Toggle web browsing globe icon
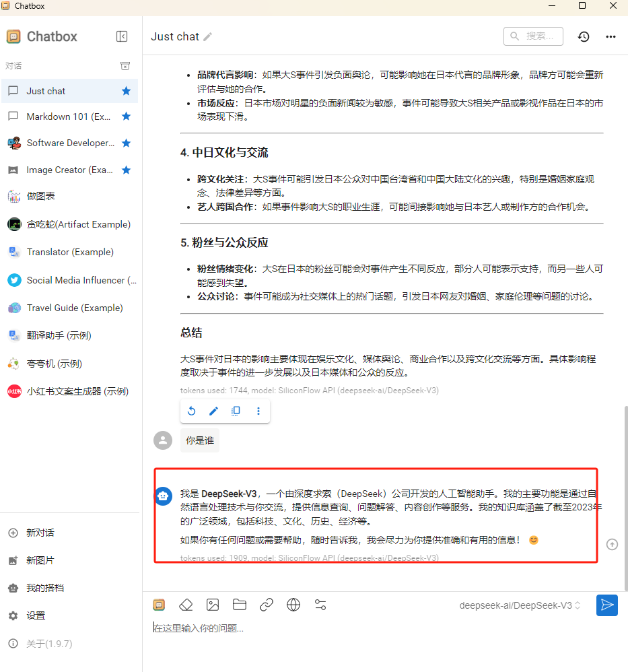Viewport: 628px width, 672px height. coord(293,605)
